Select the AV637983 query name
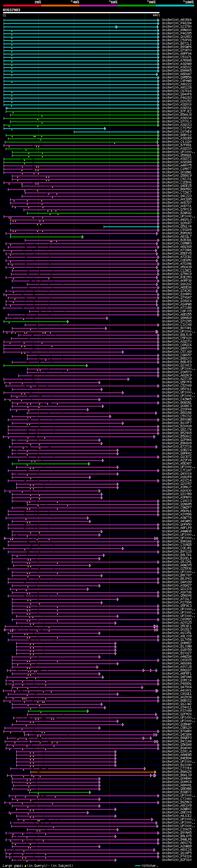Viewport: 197px width, 868px height. coord(11,10)
